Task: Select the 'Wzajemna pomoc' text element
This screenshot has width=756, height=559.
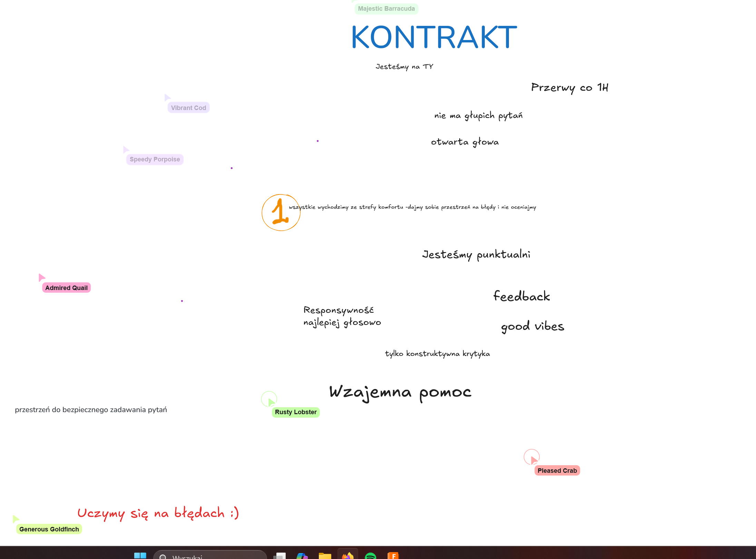Action: [x=400, y=392]
